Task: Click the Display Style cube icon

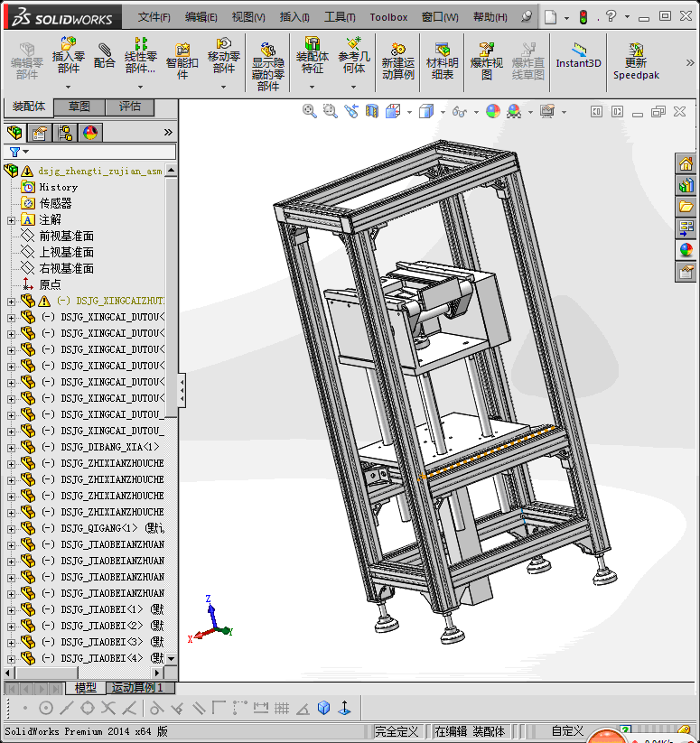Action: pyautogui.click(x=426, y=111)
